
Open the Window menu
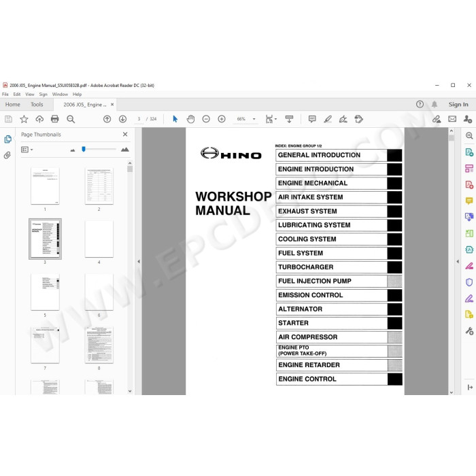tap(60, 95)
